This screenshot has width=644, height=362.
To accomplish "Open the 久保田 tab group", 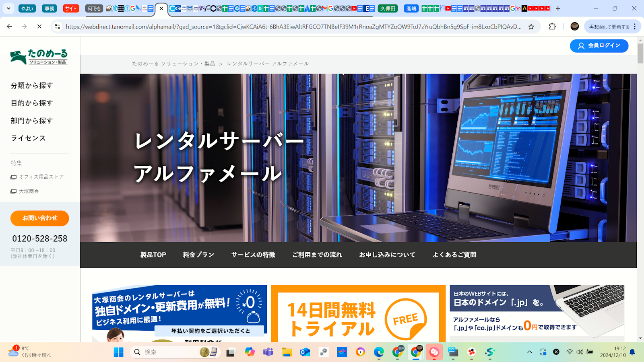I will [x=388, y=8].
